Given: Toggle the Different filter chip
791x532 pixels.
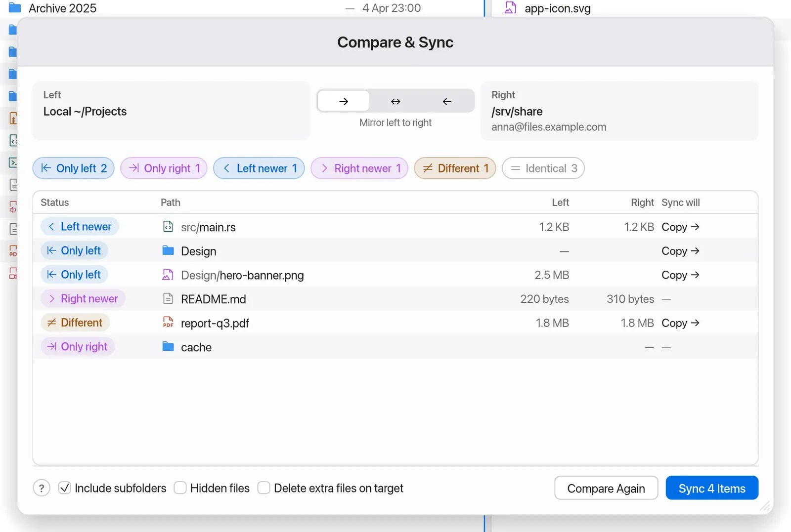Looking at the screenshot, I should (x=455, y=168).
